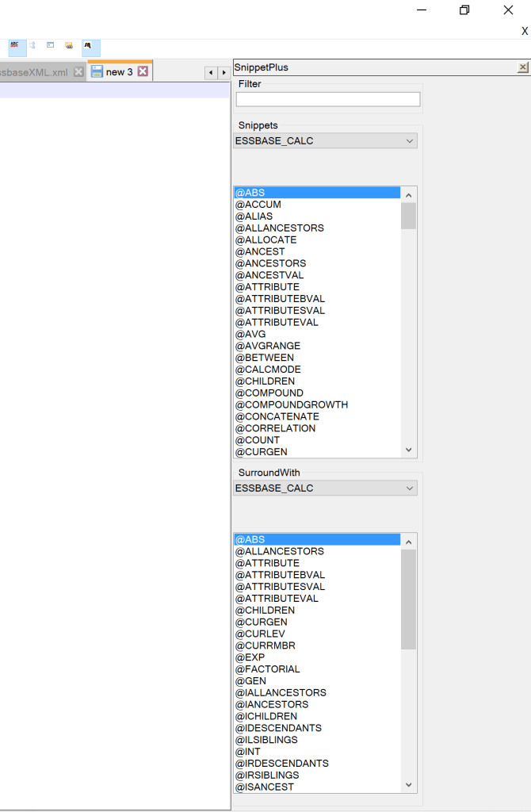Viewport: 531px width, 812px height.
Task: Click the Snippets list scrollbar thumb
Action: click(x=408, y=216)
